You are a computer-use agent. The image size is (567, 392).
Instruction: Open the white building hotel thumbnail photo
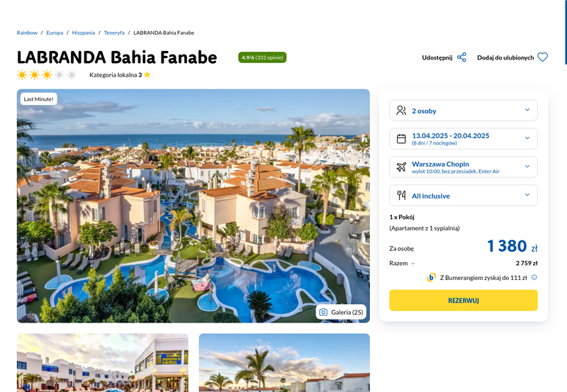point(102,363)
